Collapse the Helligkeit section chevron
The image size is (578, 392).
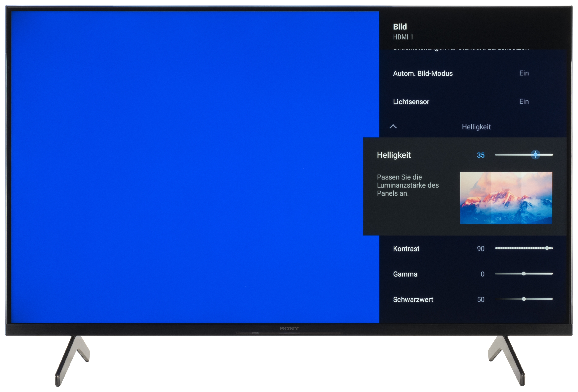[393, 127]
